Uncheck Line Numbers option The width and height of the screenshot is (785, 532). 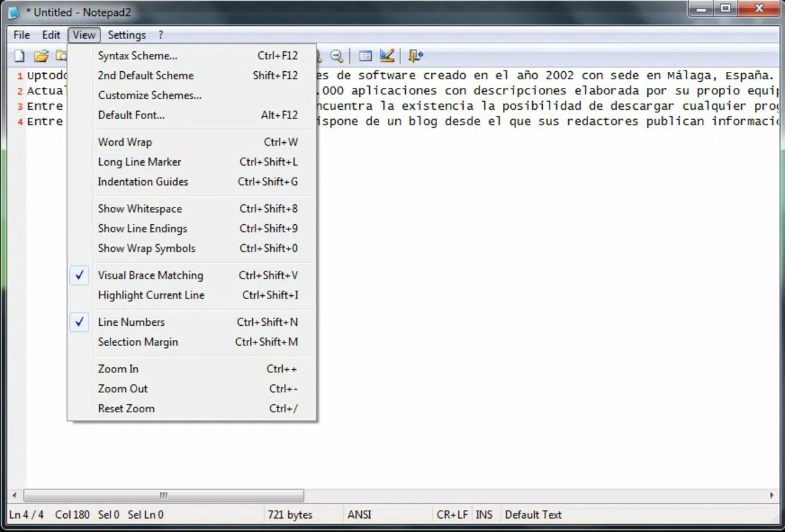click(192, 323)
